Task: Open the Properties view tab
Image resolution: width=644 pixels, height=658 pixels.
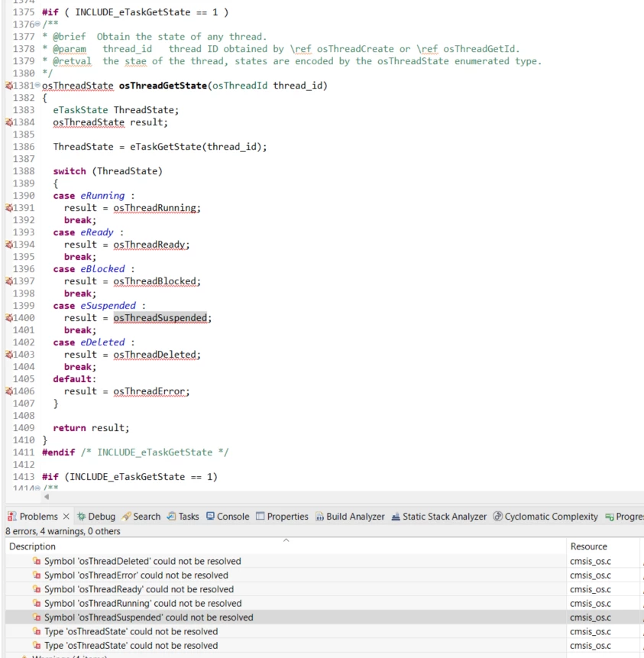Action: pyautogui.click(x=282, y=517)
